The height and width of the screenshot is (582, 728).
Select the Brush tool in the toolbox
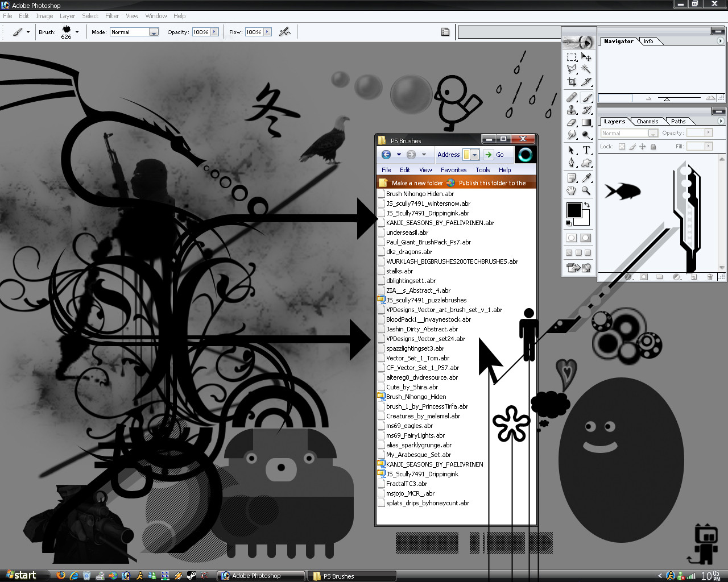(x=586, y=97)
